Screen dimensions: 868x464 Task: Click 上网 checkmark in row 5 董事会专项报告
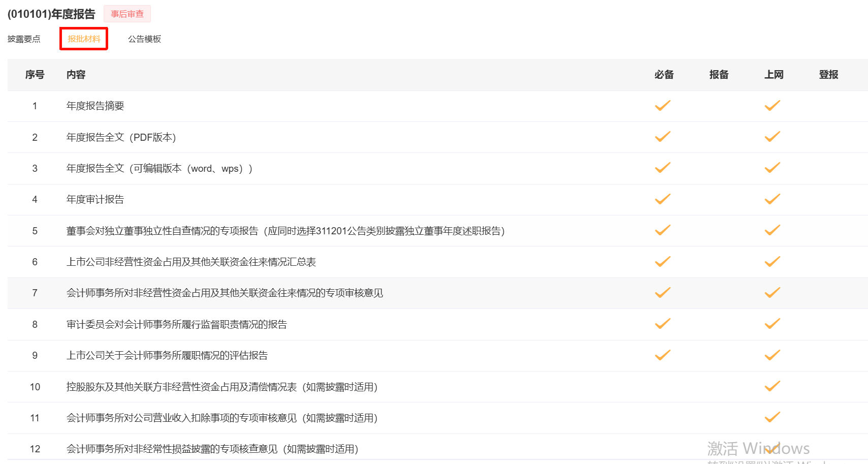[772, 231]
